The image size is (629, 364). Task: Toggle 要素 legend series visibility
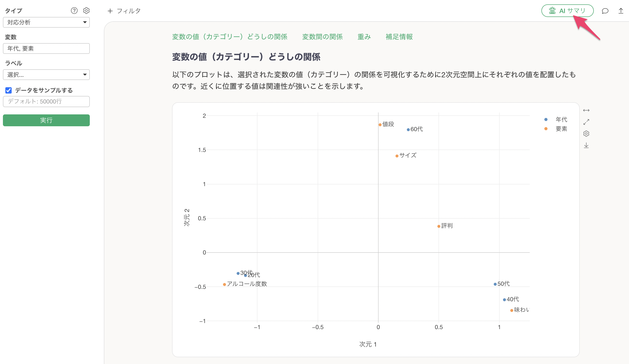pyautogui.click(x=561, y=129)
